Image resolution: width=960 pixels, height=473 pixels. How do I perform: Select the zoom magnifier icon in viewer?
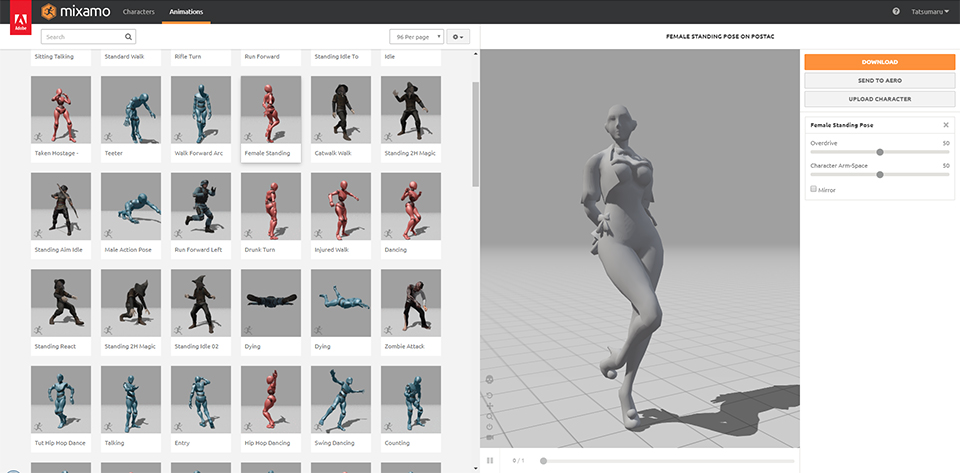tap(490, 417)
